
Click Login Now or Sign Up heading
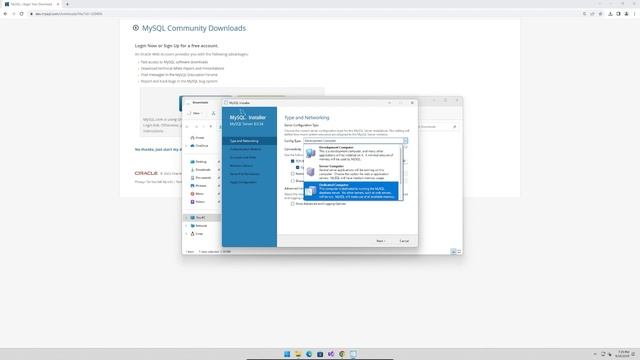coord(176,46)
